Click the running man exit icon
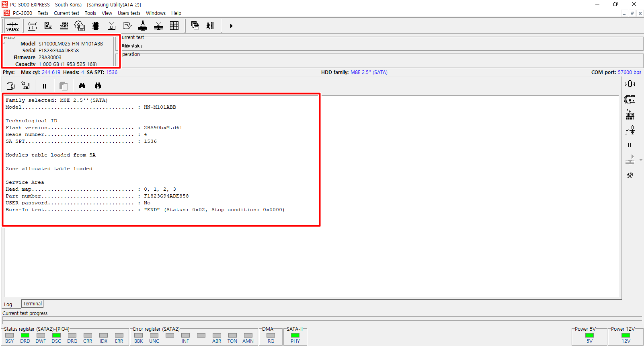The width and height of the screenshot is (644, 346). tap(210, 26)
